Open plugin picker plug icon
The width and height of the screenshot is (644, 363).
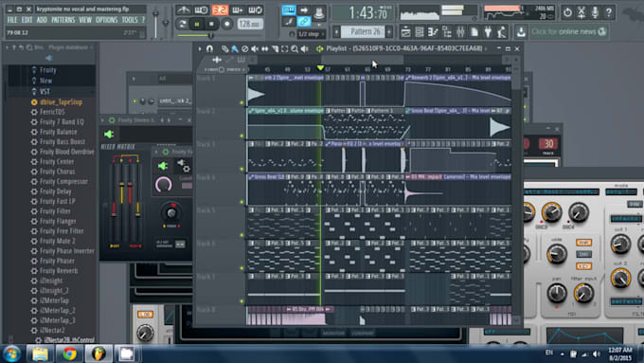(488, 31)
